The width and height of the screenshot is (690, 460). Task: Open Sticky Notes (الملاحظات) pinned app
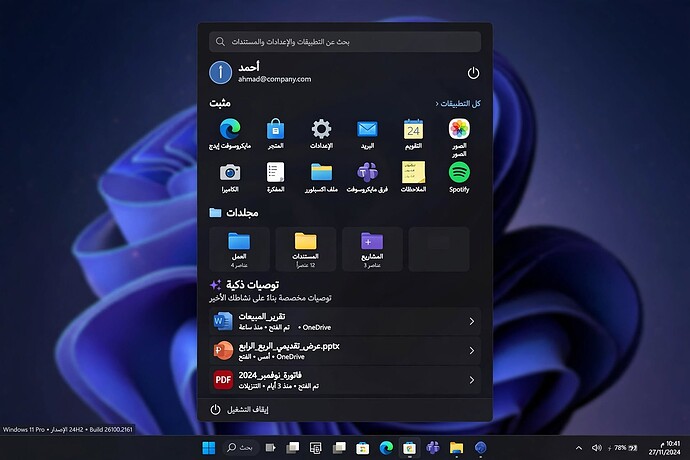click(x=413, y=173)
